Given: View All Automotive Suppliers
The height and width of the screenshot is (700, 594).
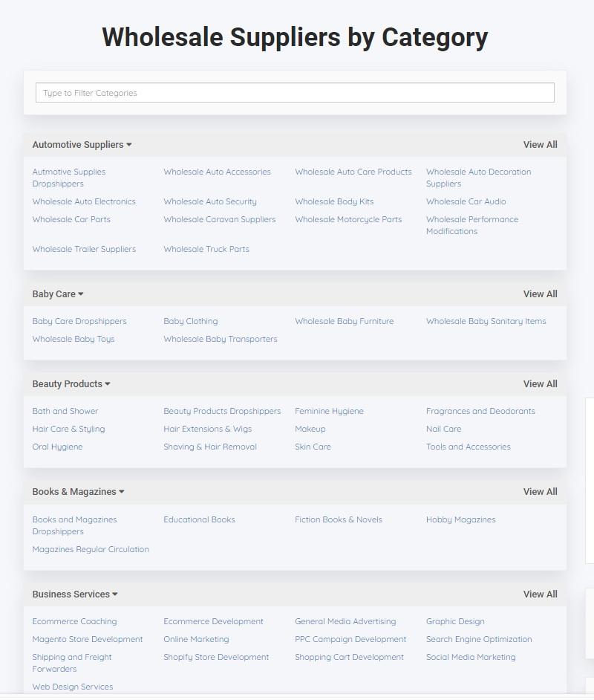Looking at the screenshot, I should 540,145.
